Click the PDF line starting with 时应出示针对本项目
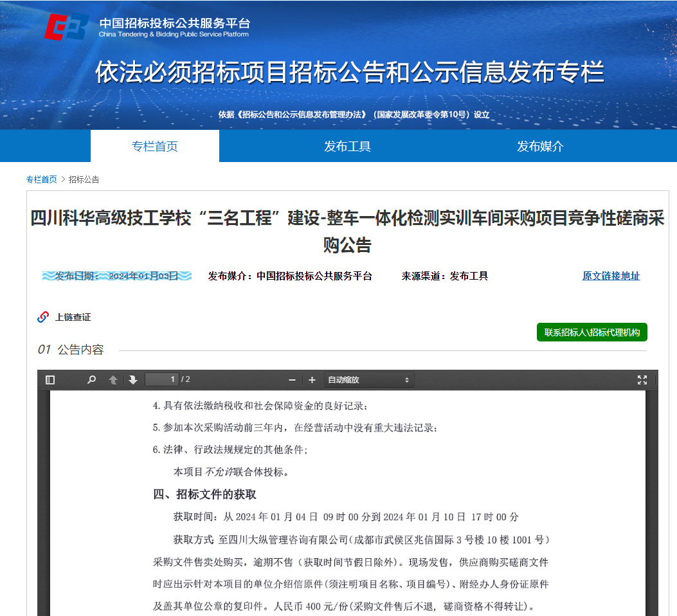 pos(350,584)
